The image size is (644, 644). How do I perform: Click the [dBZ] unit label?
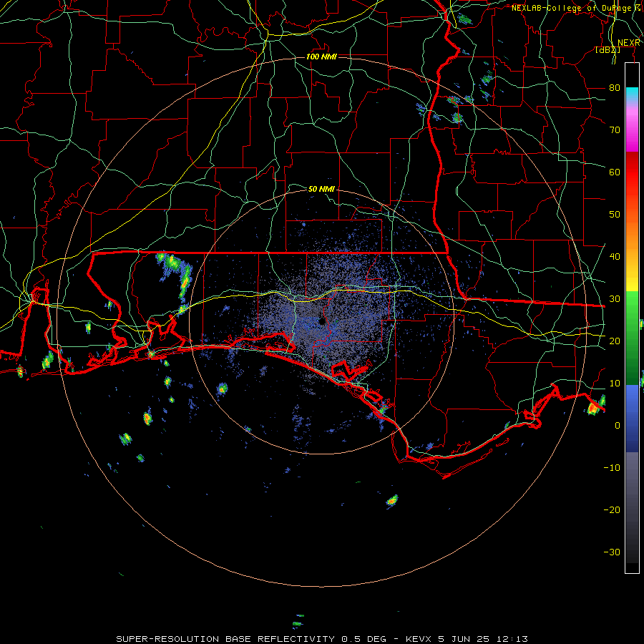click(x=608, y=50)
